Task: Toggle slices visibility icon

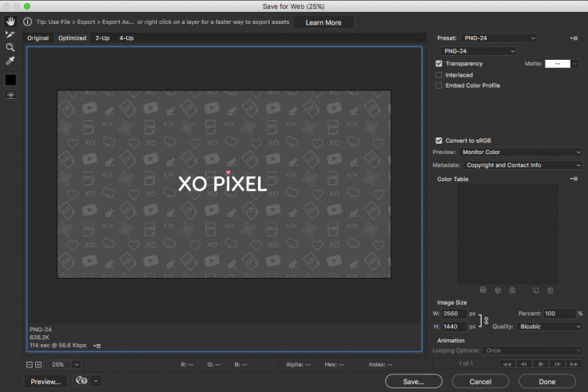Action: click(10, 95)
